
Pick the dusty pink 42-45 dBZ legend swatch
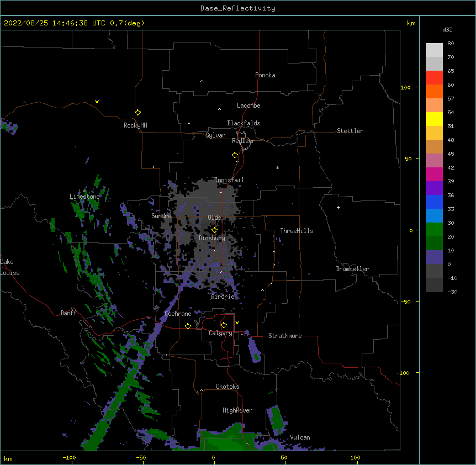point(434,161)
